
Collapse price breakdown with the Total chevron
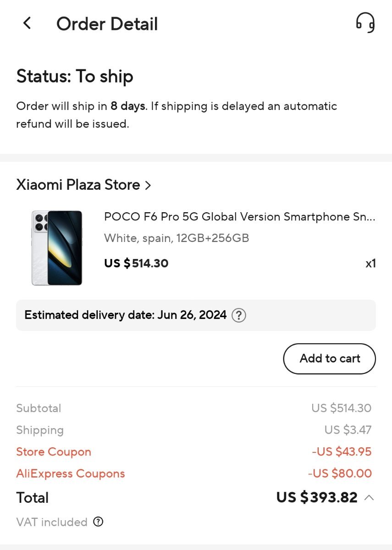tap(369, 498)
